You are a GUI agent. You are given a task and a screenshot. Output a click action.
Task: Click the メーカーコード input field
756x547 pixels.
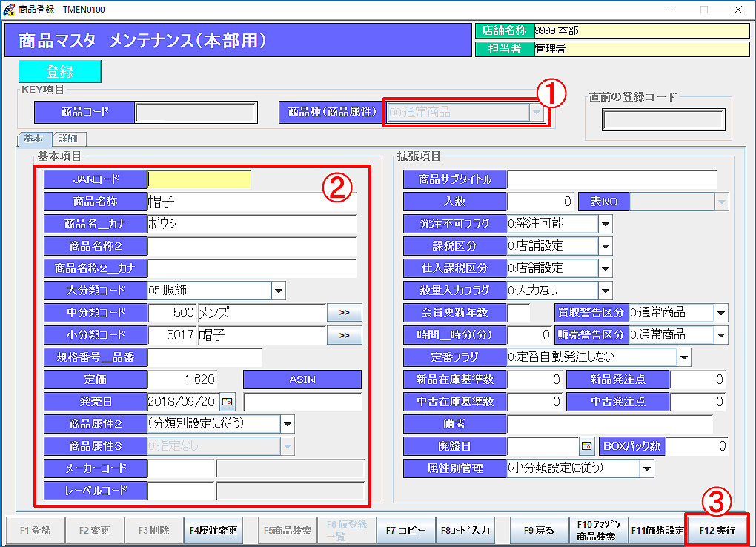(181, 468)
